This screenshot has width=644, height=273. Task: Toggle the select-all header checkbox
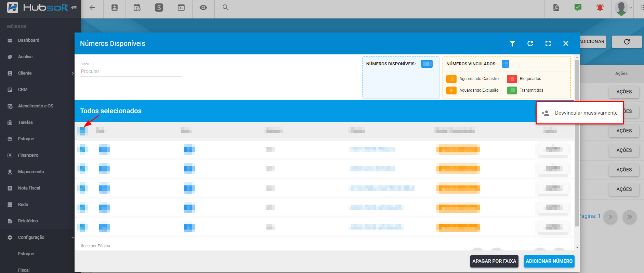coord(82,130)
